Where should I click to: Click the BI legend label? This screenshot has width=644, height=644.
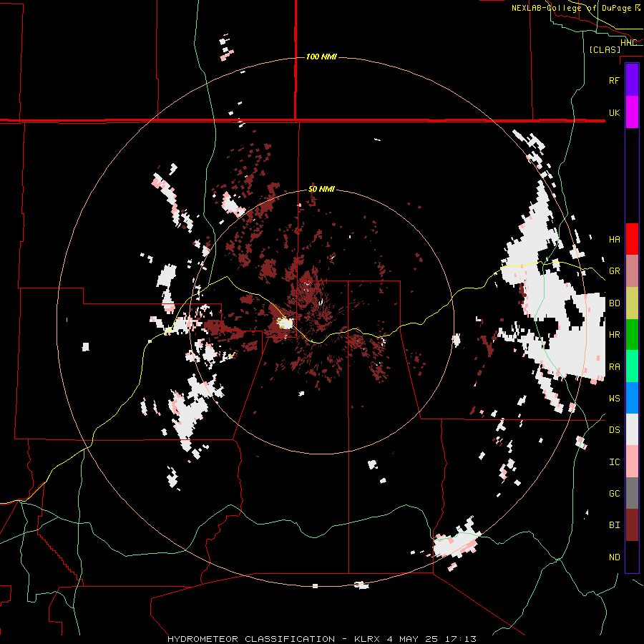(614, 525)
